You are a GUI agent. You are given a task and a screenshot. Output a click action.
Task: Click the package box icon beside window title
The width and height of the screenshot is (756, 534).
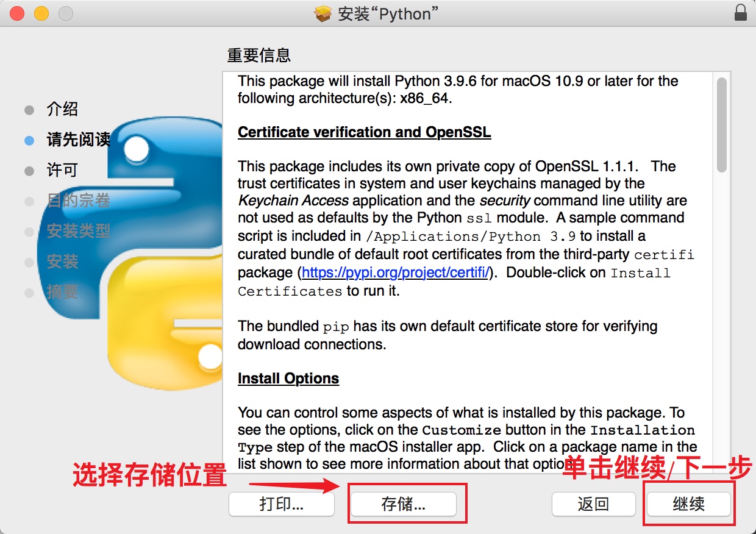(x=323, y=13)
